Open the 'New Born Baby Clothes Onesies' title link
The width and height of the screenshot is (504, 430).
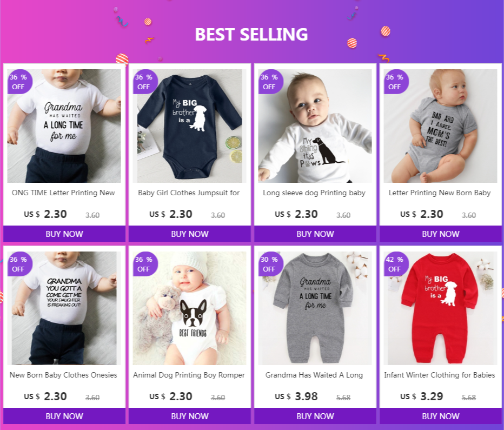point(63,375)
